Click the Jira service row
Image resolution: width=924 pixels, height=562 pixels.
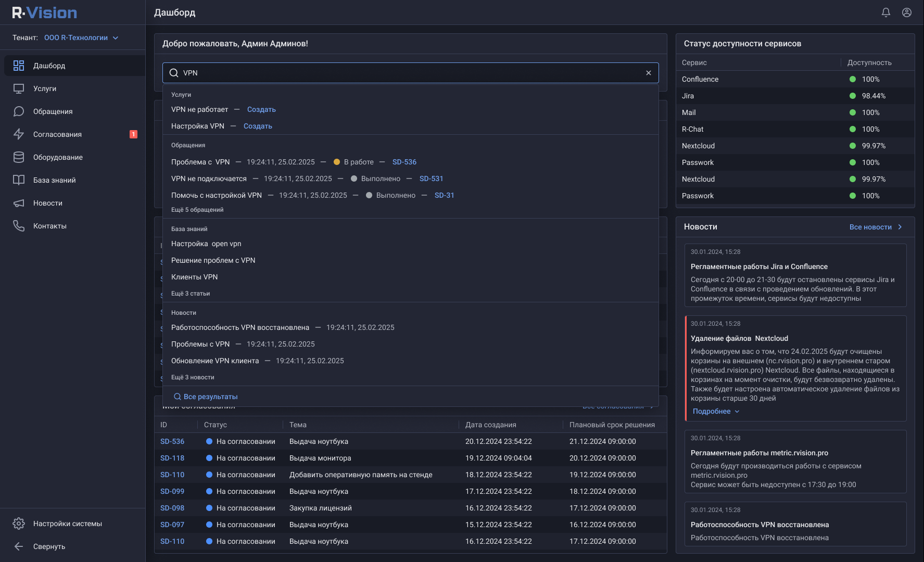pyautogui.click(x=795, y=96)
